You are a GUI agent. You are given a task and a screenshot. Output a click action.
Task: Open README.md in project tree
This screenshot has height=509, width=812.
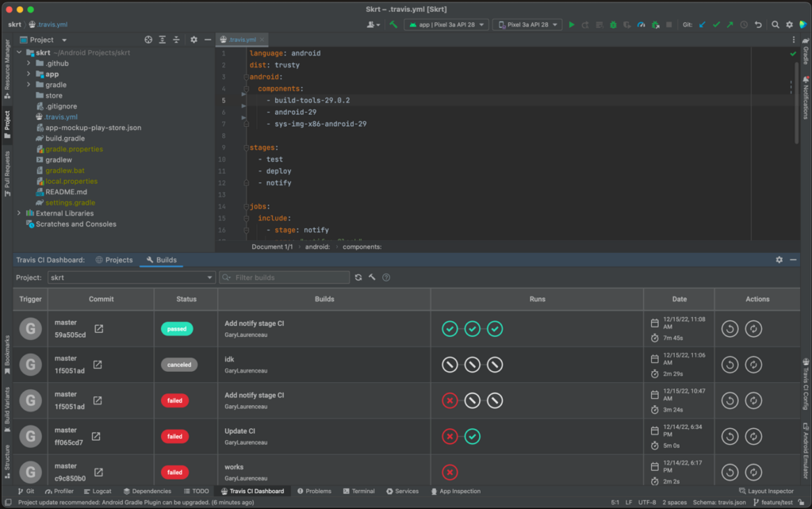pos(66,192)
